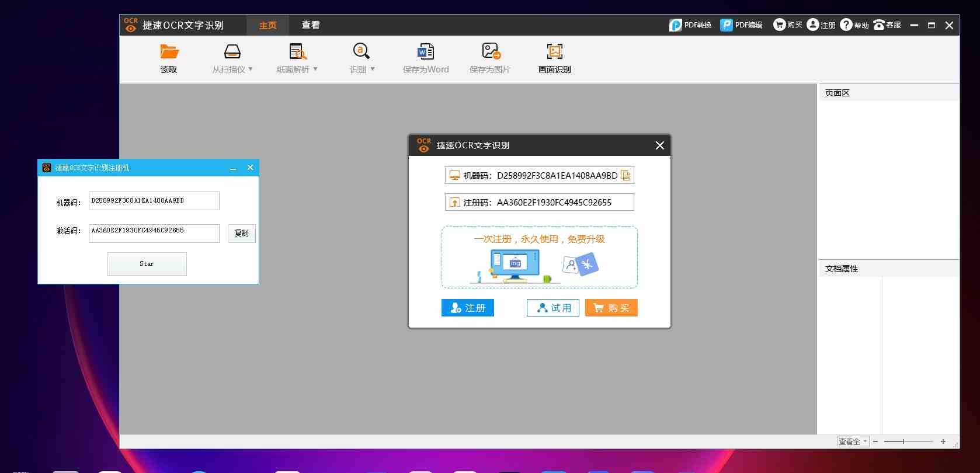Click the 读取 folder icon in toolbar
Viewport: 980px width, 473px height.
point(169,52)
